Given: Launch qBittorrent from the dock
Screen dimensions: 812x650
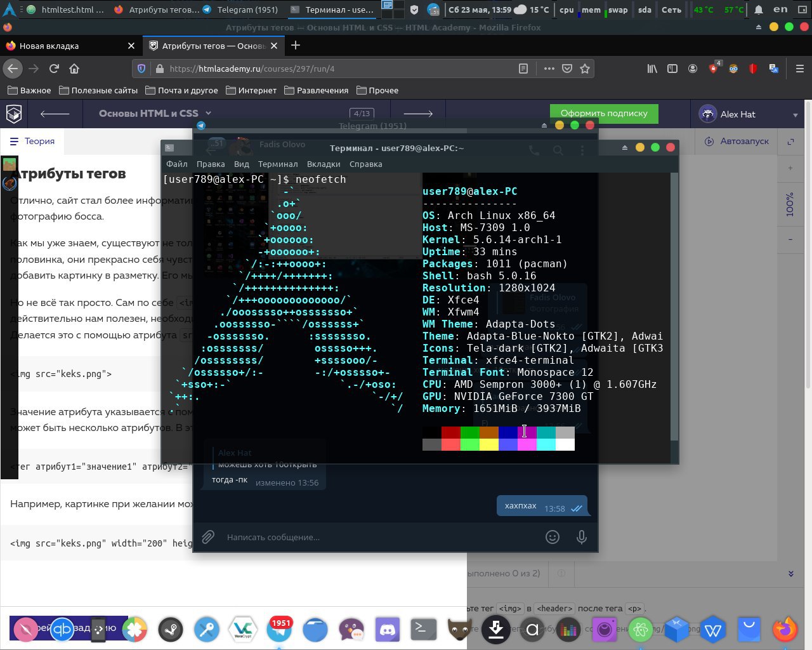Looking at the screenshot, I should [62, 630].
